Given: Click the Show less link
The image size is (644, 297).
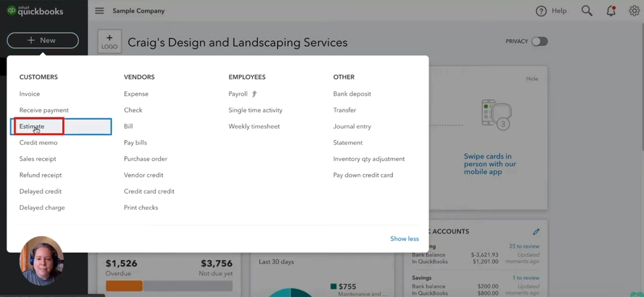Looking at the screenshot, I should point(405,239).
